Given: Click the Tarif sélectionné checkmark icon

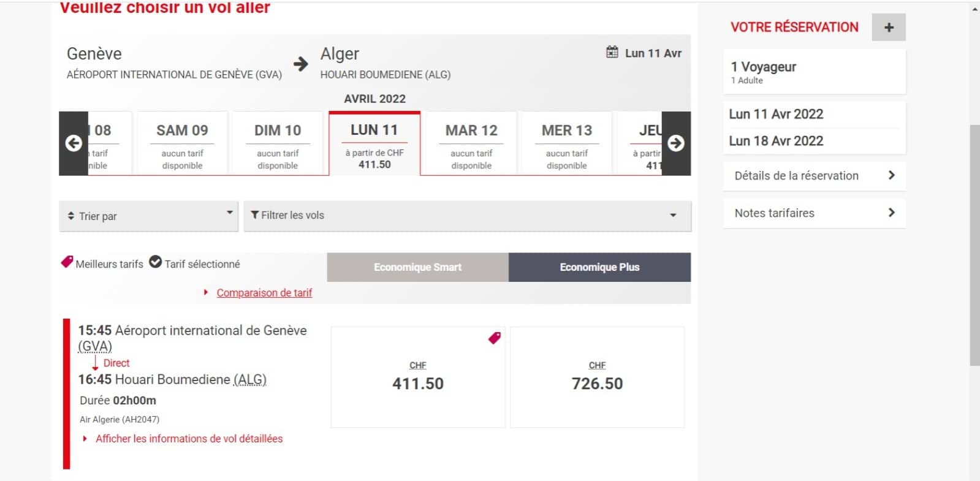Looking at the screenshot, I should 156,262.
